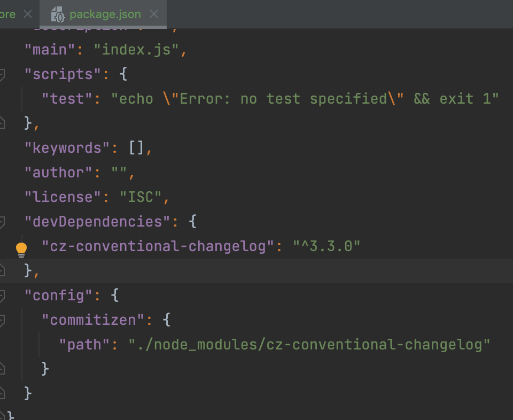513x420 pixels.
Task: Click the empty author string value
Action: pos(119,171)
